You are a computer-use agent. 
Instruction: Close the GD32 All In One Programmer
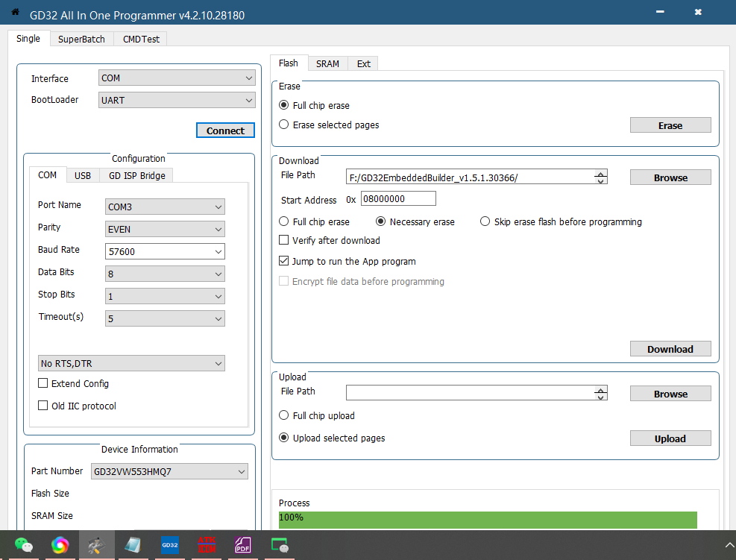click(x=698, y=12)
